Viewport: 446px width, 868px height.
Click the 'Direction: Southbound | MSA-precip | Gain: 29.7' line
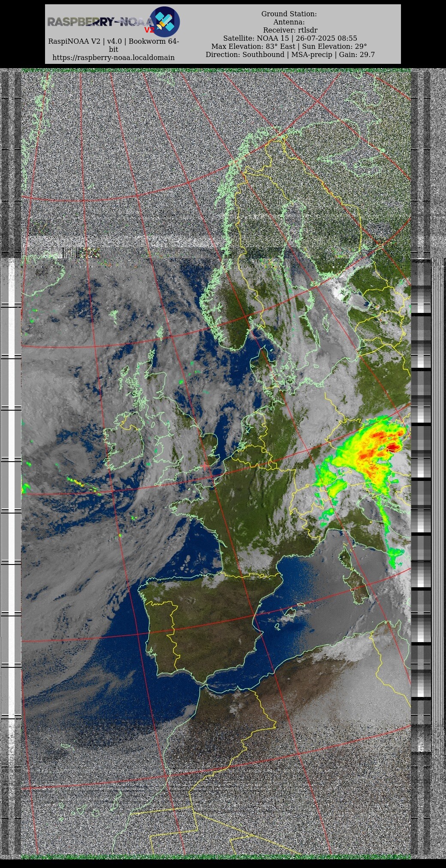(x=290, y=55)
